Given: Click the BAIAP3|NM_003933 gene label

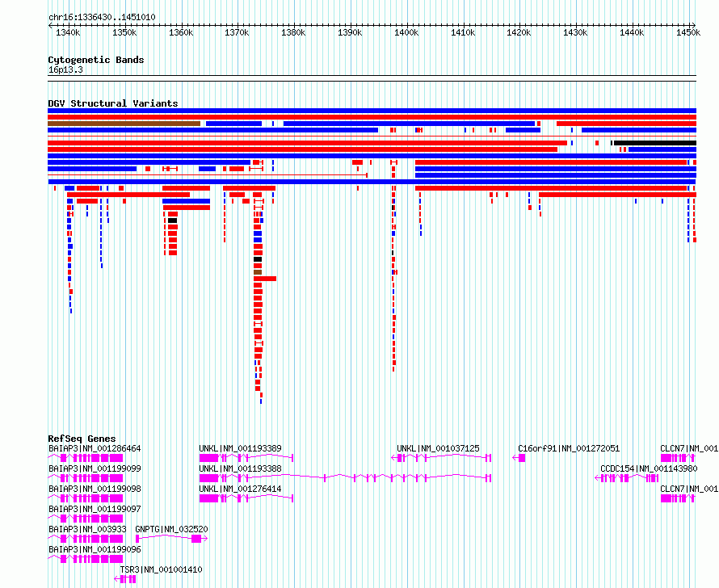Looking at the screenshot, I should (x=87, y=529).
